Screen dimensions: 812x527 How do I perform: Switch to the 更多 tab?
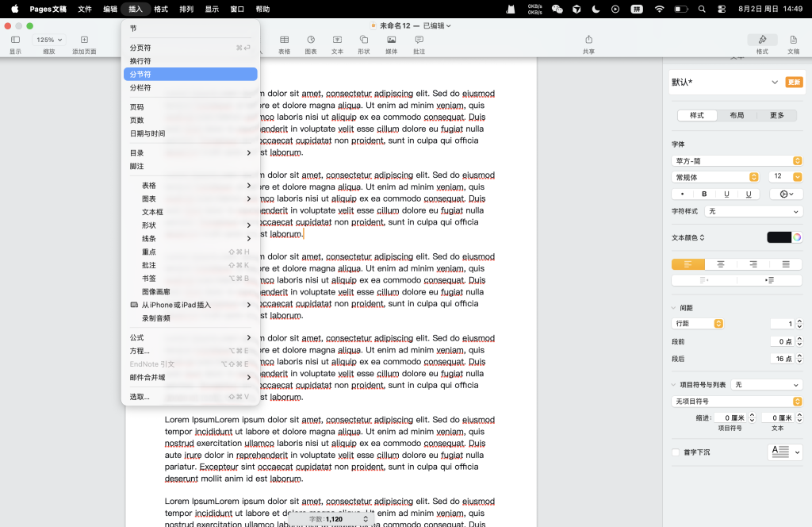[777, 115]
